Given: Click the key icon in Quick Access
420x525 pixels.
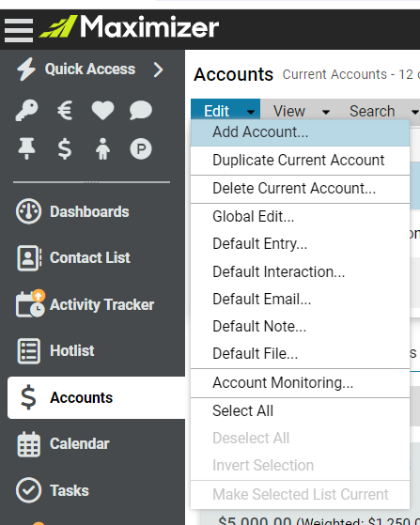Looking at the screenshot, I should coord(27,110).
